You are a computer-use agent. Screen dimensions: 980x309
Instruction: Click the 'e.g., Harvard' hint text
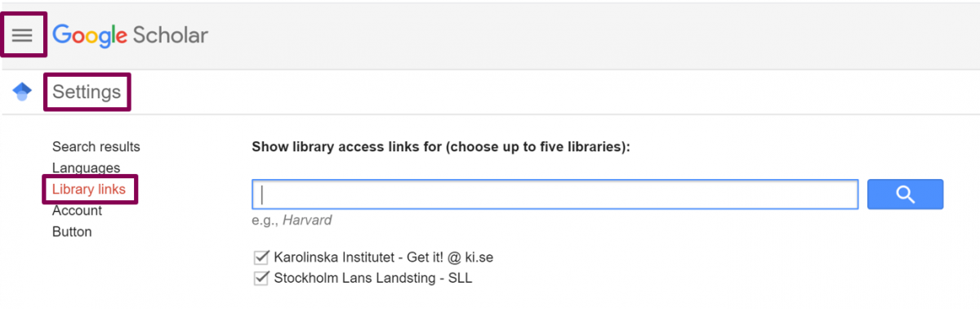[x=292, y=221]
